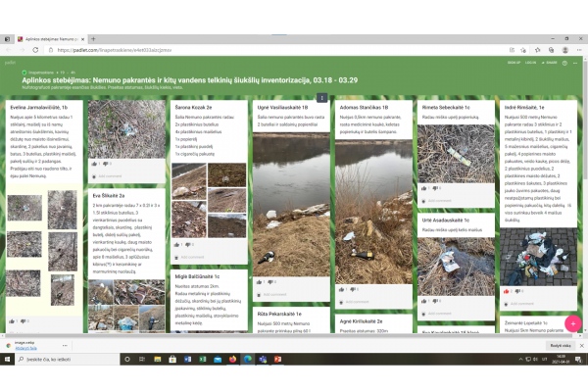The height and width of the screenshot is (392, 588).
Task: Refresh the browser page
Action: 35,50
